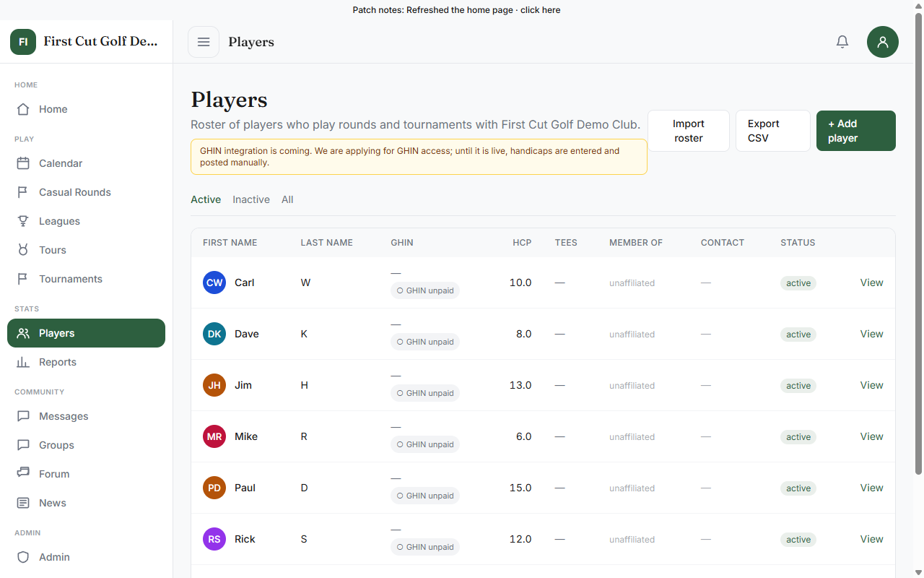The height and width of the screenshot is (578, 924).
Task: Click Dave's DK avatar
Action: click(x=214, y=334)
